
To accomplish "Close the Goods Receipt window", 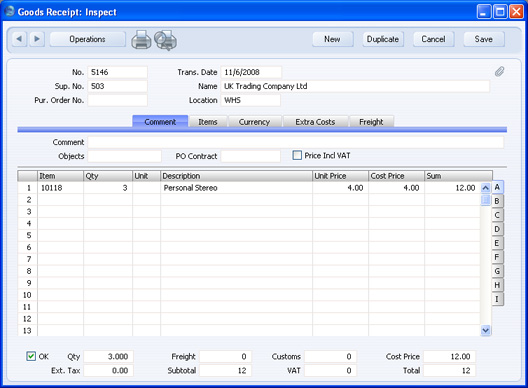I will tap(516, 12).
